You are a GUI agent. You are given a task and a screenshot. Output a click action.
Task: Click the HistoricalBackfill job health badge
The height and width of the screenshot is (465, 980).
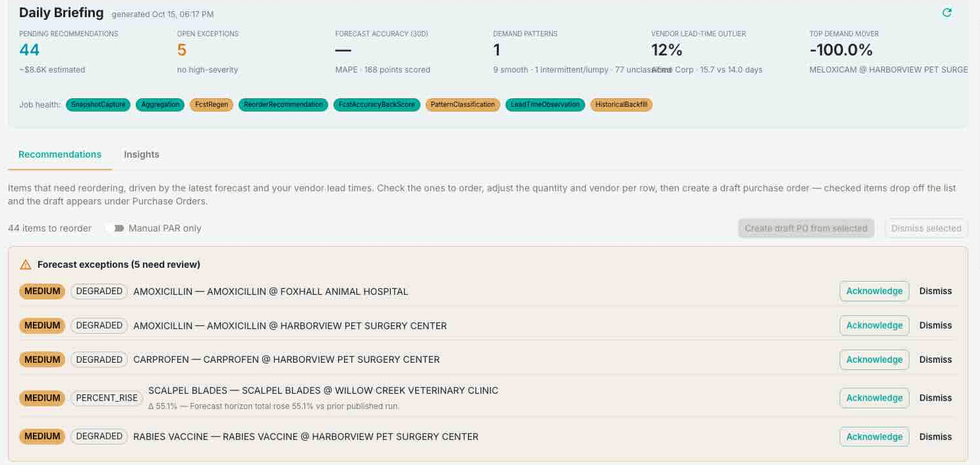(621, 104)
